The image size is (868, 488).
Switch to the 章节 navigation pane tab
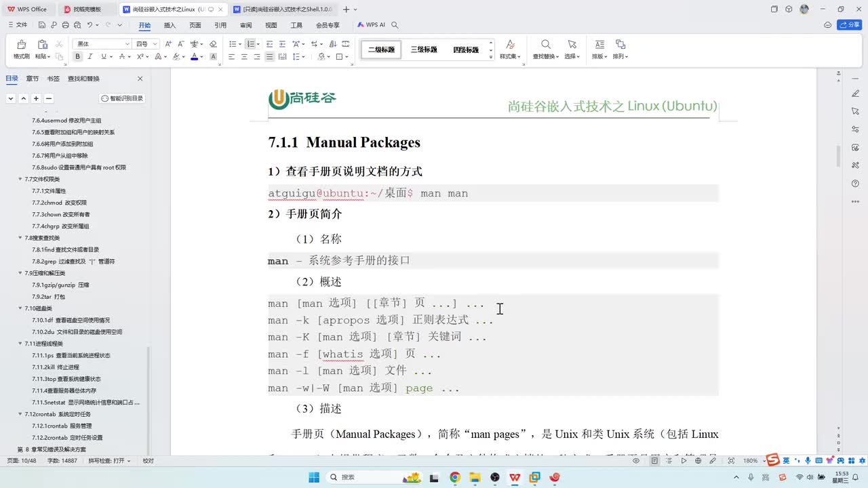pyautogui.click(x=33, y=79)
